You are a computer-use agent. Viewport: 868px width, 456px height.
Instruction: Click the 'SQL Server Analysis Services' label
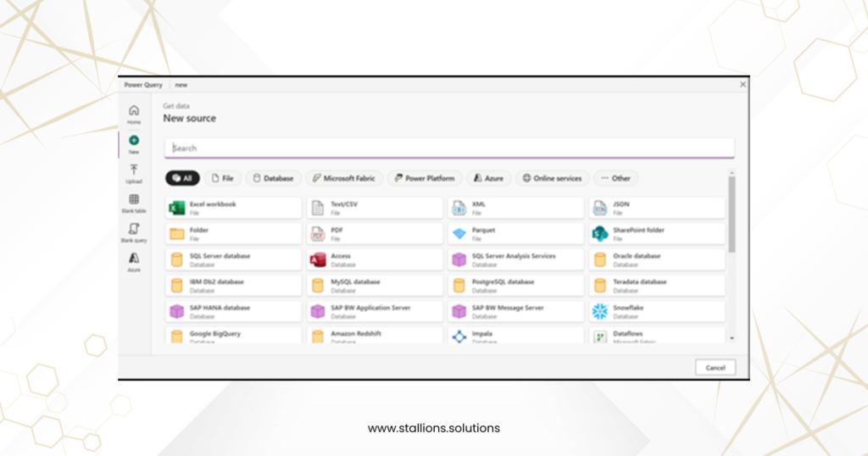[514, 256]
